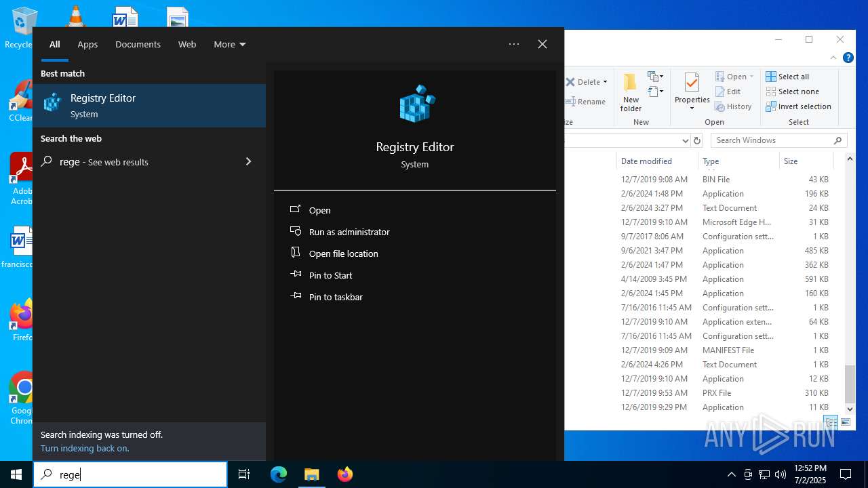
Task: Open Properties in Explorer ribbon
Action: (692, 88)
